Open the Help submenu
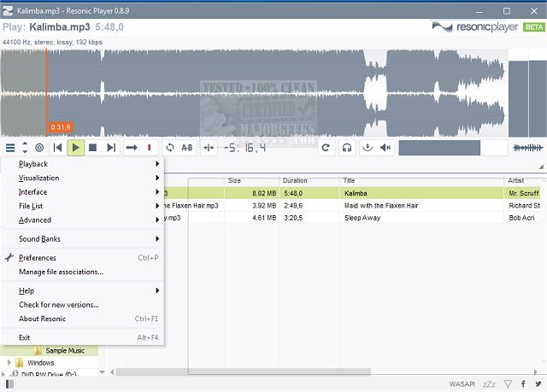Screen dimensions: 547x392 [83, 290]
